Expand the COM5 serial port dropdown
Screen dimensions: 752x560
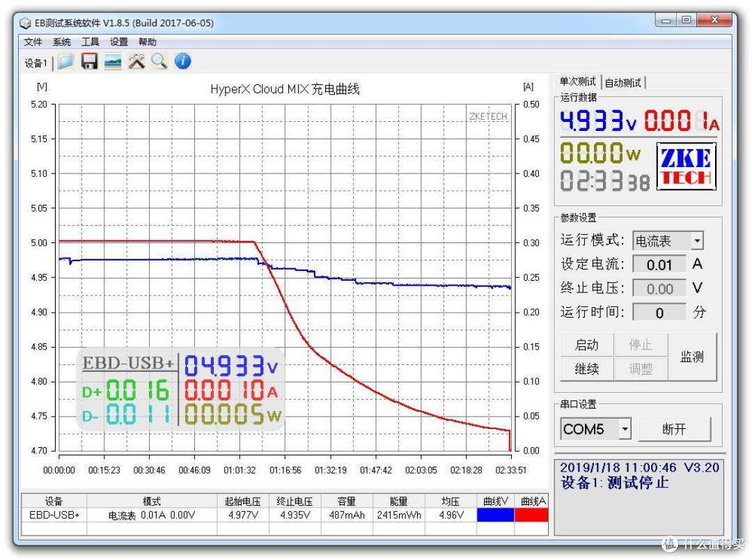pos(625,428)
